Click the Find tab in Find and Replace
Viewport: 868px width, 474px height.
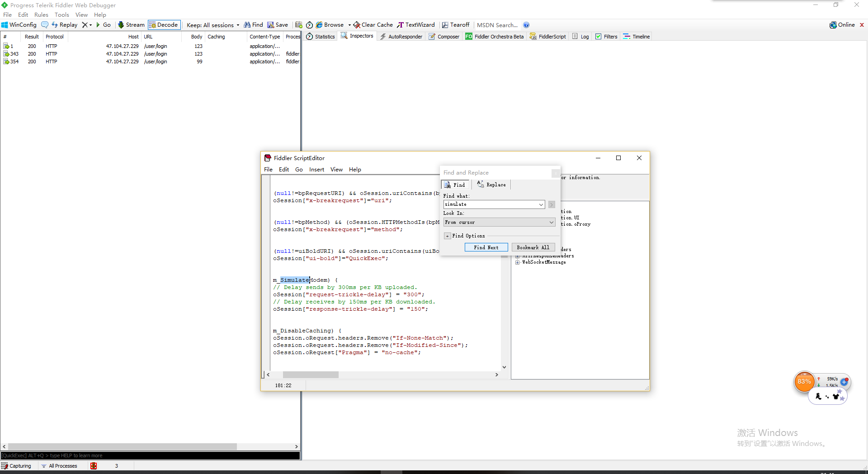(x=455, y=185)
